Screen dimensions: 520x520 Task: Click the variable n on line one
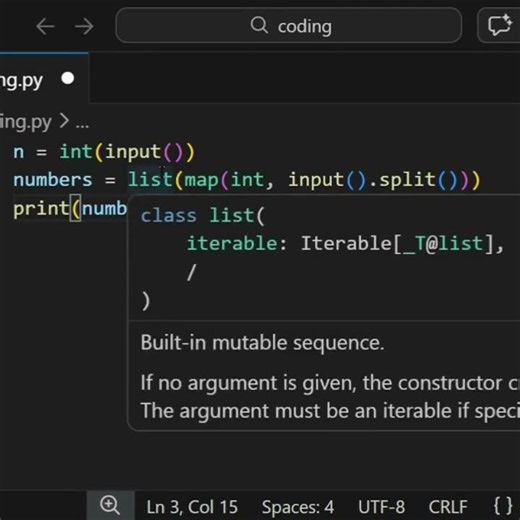[x=19, y=152]
